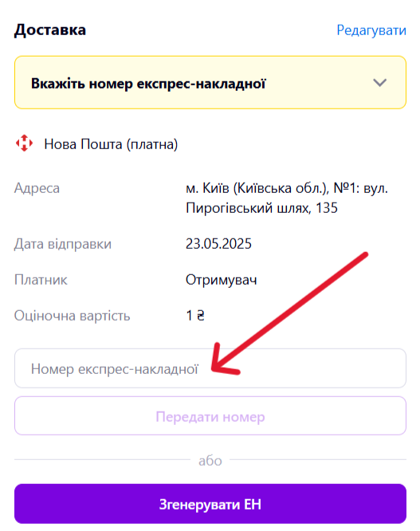Click the hryvnia currency symbol
Image resolution: width=420 pixels, height=531 pixels.
pyautogui.click(x=201, y=316)
